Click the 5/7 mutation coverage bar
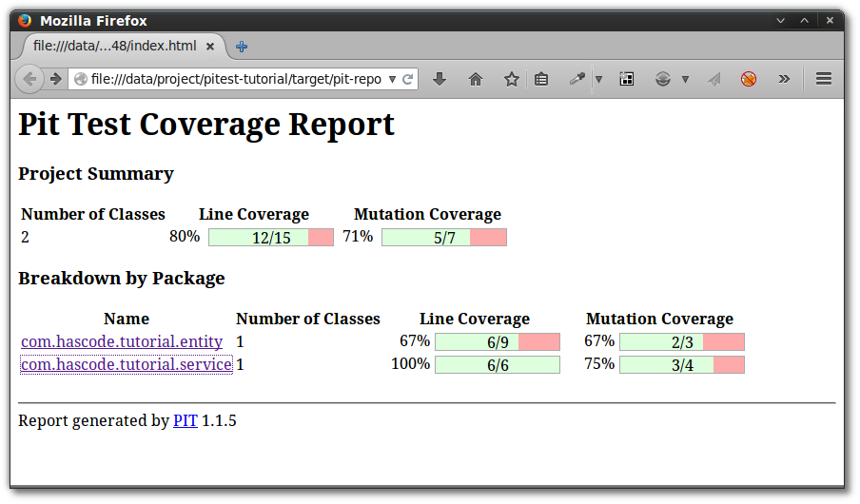This screenshot has height=504, width=860. tap(444, 238)
